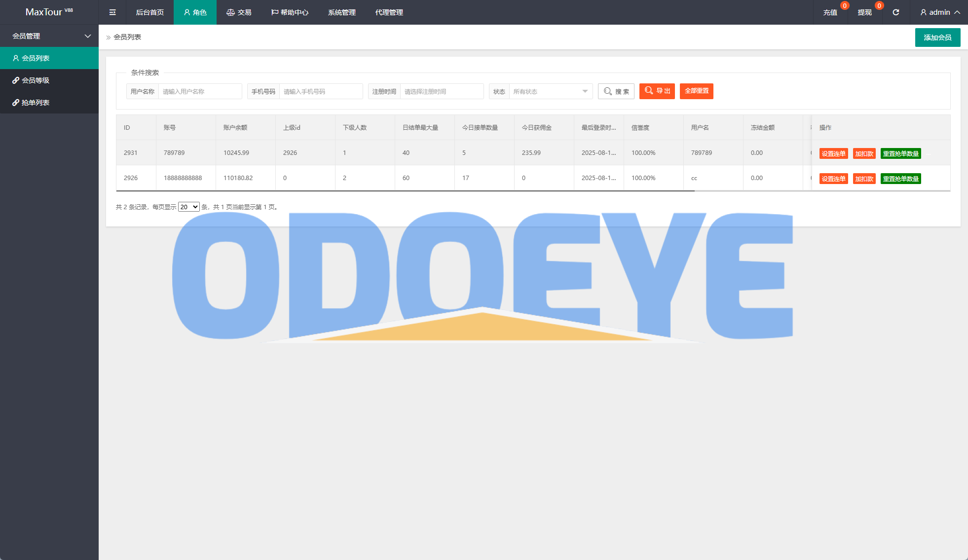Open the admin user menu
The image size is (968, 560).
pos(940,12)
